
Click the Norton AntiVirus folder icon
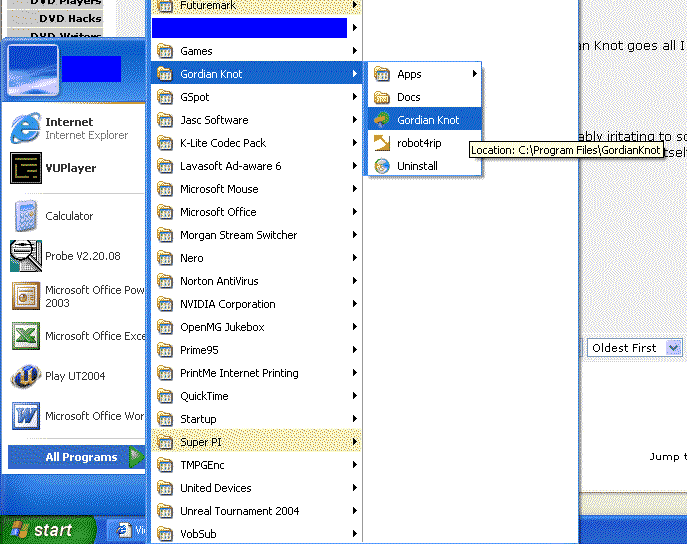pos(165,281)
